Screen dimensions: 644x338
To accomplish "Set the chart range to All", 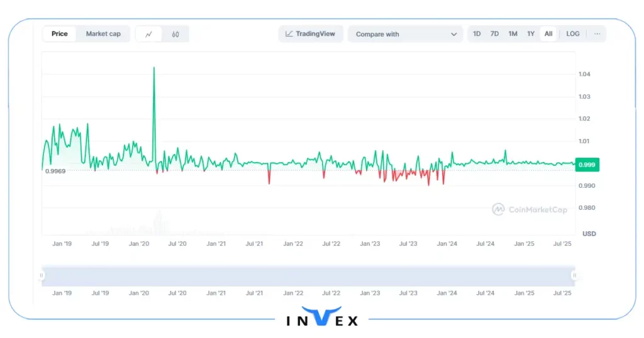I will (548, 34).
